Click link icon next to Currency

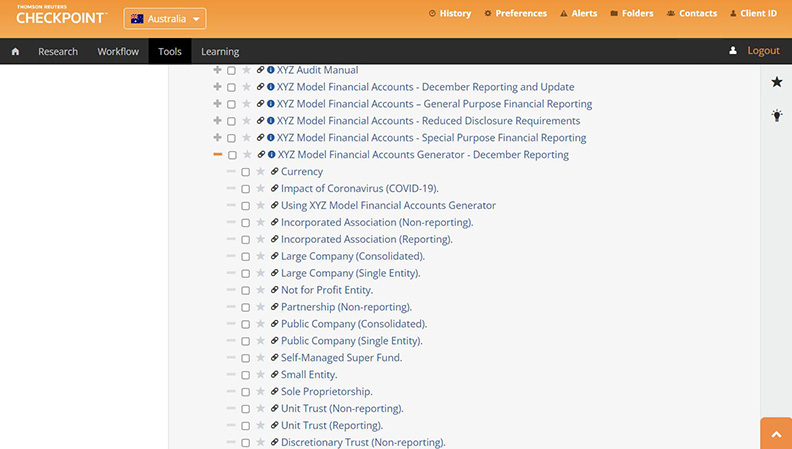(275, 172)
